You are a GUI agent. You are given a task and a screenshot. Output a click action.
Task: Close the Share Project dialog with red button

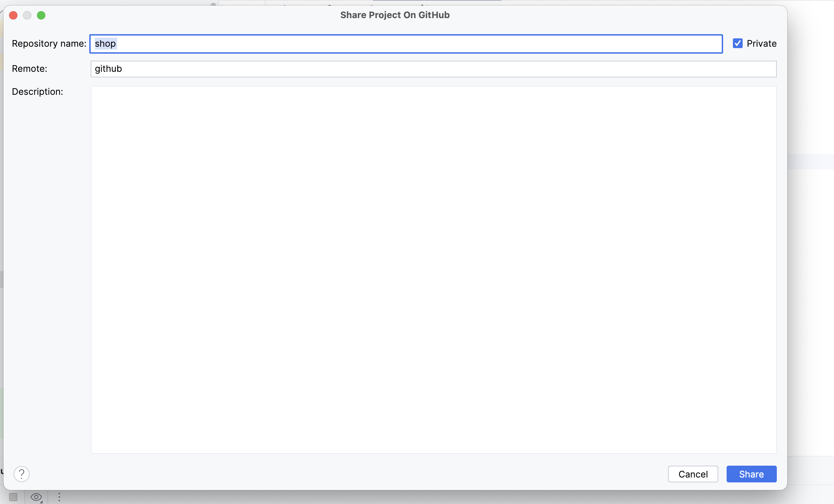pyautogui.click(x=13, y=15)
